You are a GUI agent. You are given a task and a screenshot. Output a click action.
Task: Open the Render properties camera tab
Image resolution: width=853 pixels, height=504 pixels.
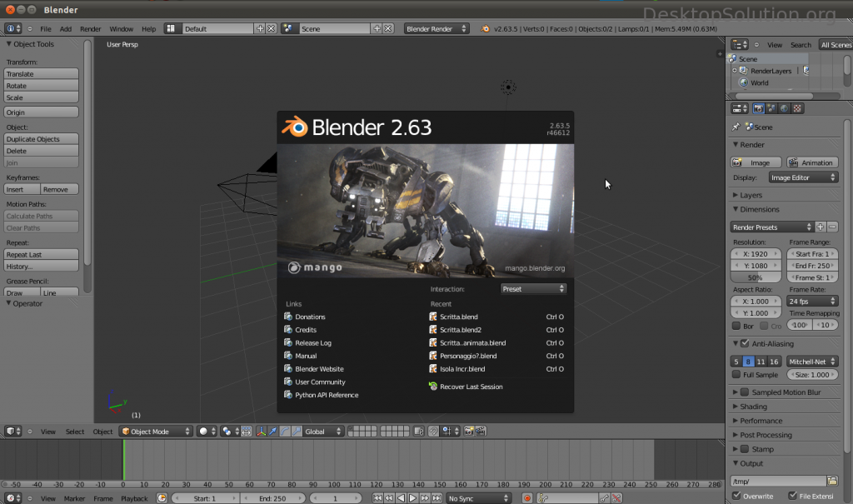pyautogui.click(x=759, y=108)
